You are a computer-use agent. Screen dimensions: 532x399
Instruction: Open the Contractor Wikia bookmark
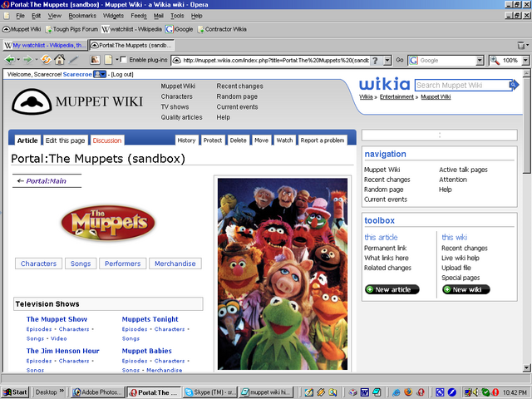pos(222,29)
